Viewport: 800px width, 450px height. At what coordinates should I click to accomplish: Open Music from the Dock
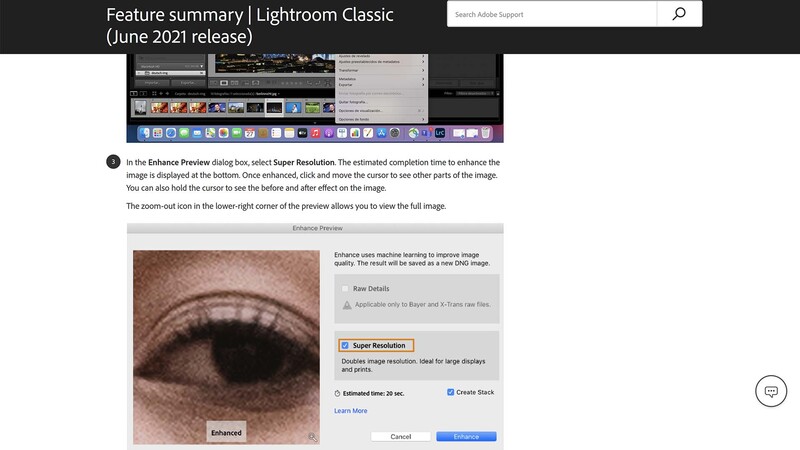point(316,133)
